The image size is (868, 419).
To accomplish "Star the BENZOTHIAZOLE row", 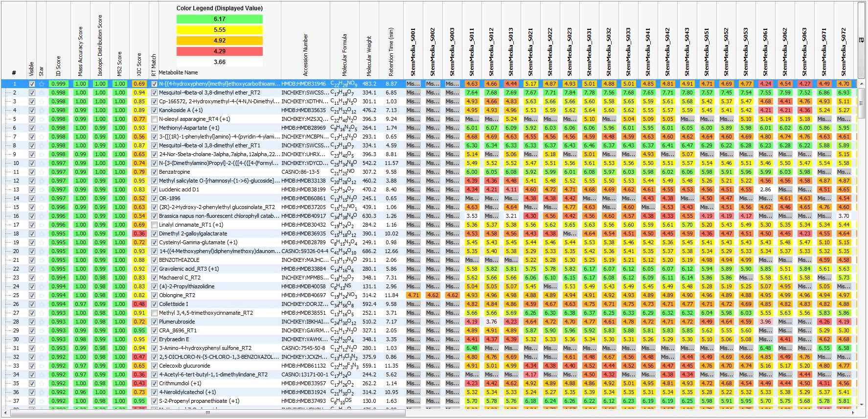I will 42,260.
